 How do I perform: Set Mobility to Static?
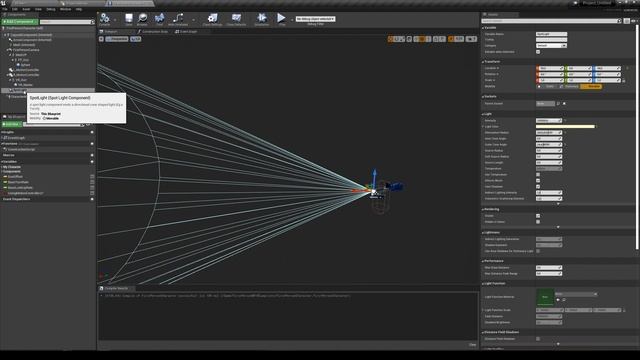547,87
